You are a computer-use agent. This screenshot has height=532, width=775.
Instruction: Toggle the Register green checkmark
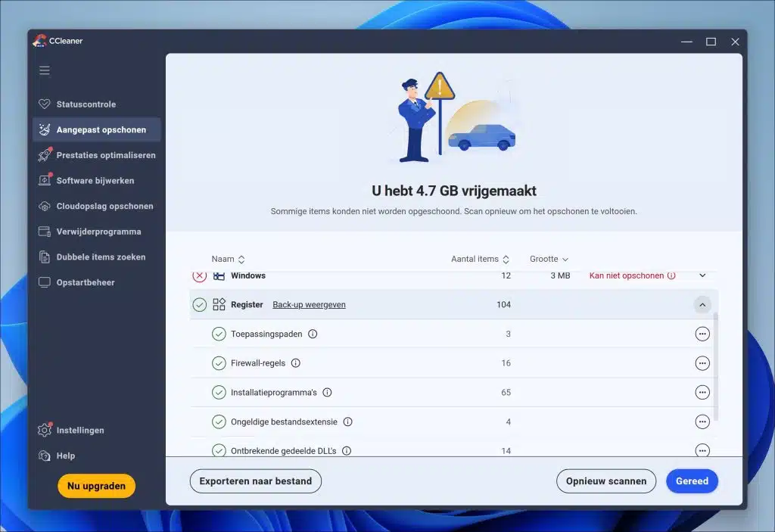pos(200,304)
